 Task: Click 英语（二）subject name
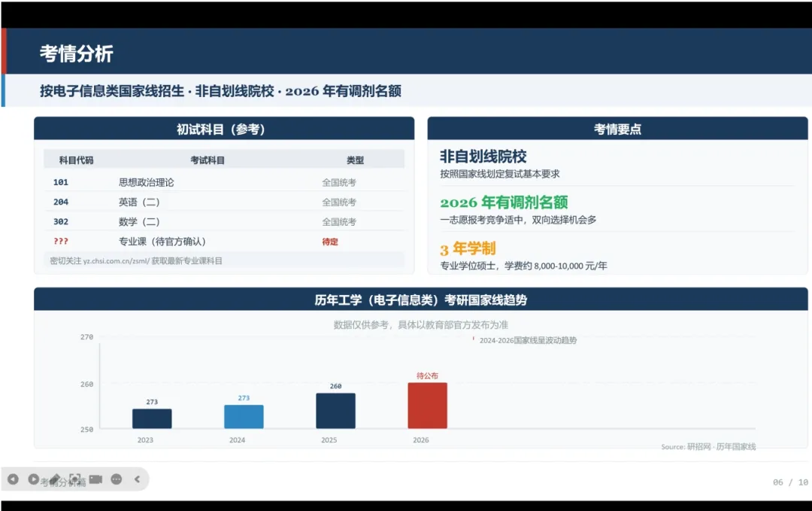point(139,202)
